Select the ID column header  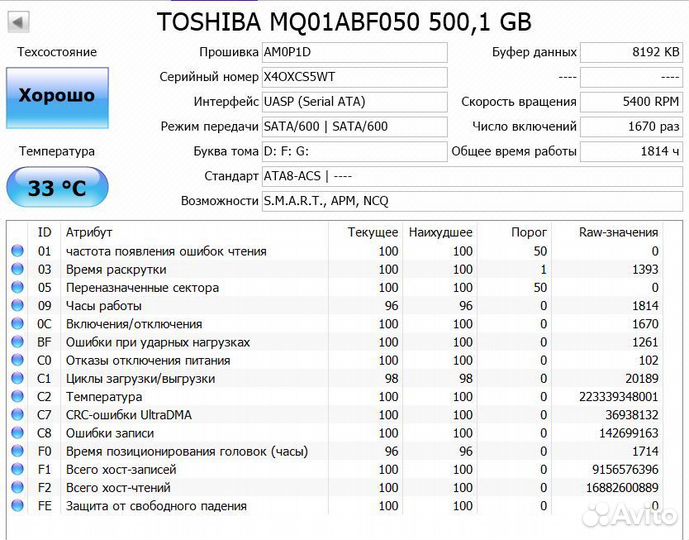click(44, 232)
